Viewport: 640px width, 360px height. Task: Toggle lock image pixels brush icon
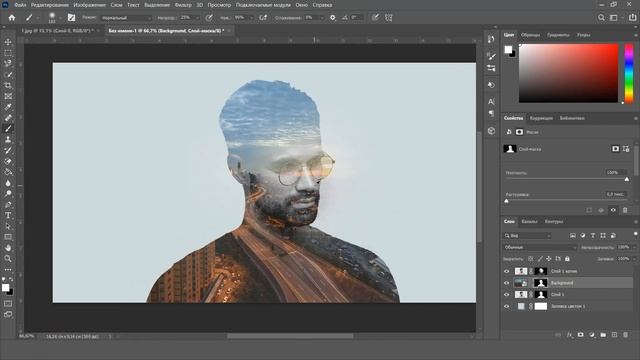click(540, 259)
